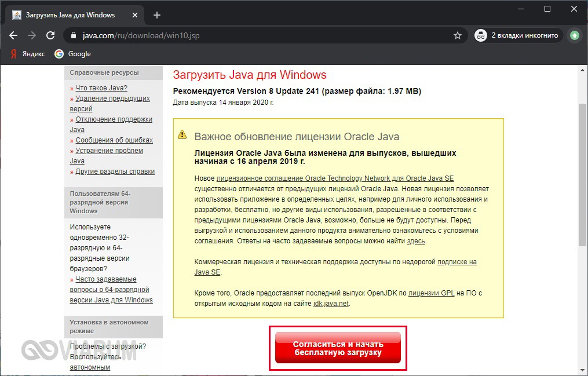Click the incognito tabs indicator

click(517, 35)
